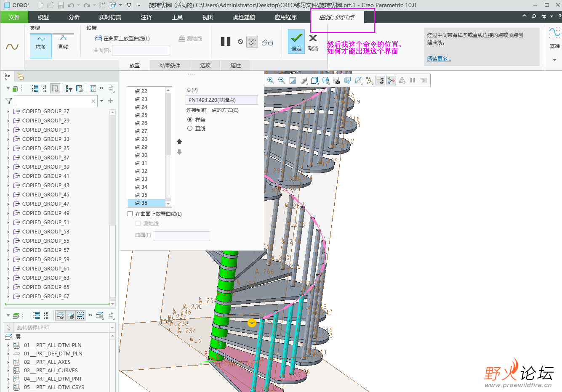Switch to the 视图 ribbon tab
Screen dimensions: 562x392
point(208,17)
